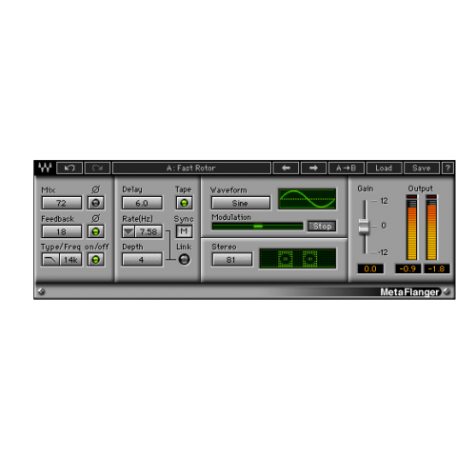Toggle the filter on/off button
Viewport: 476px width, 476px height.
(x=95, y=260)
